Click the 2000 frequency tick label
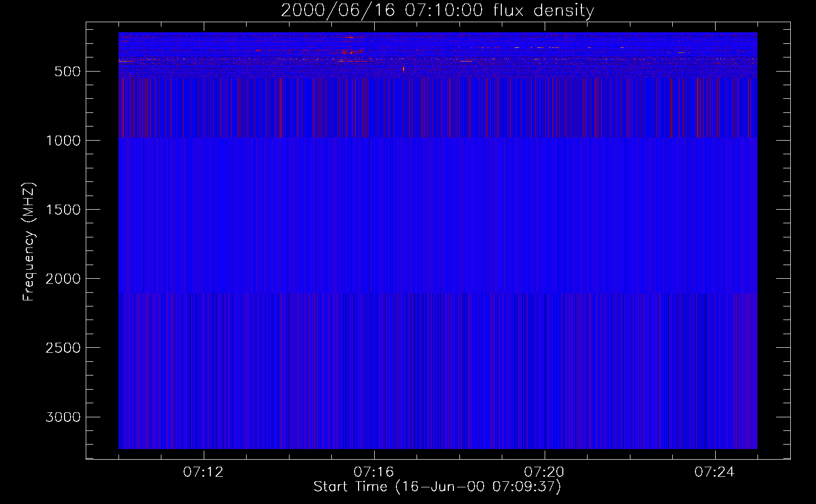 point(63,279)
